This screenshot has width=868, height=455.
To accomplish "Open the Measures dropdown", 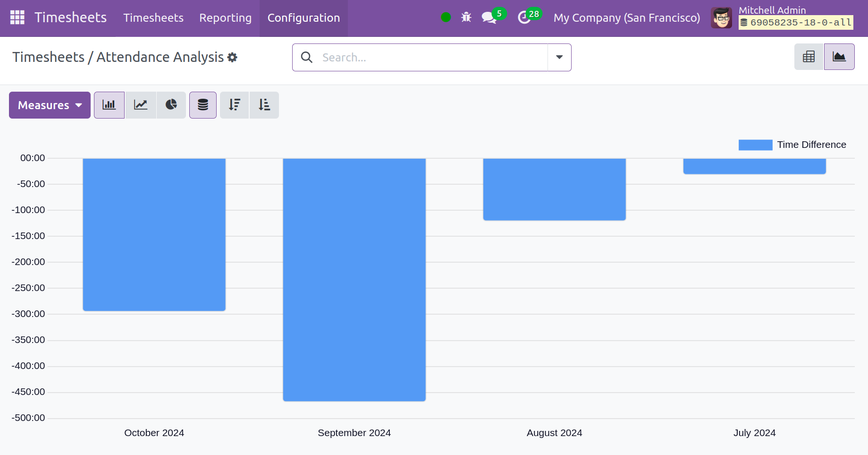I will [x=50, y=105].
